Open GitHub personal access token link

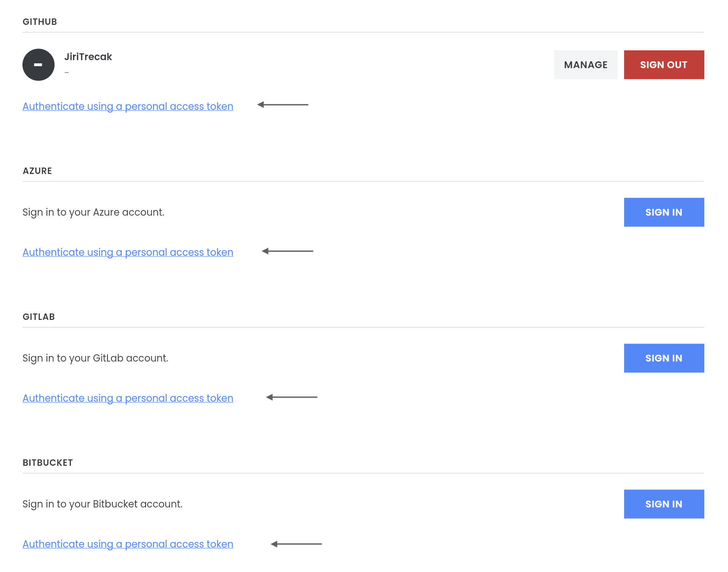128,107
